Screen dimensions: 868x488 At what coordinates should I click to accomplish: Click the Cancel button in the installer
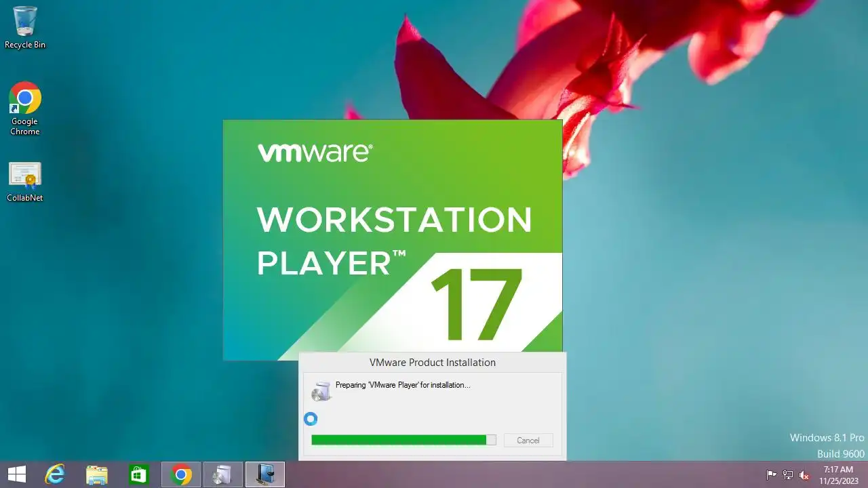pyautogui.click(x=528, y=440)
